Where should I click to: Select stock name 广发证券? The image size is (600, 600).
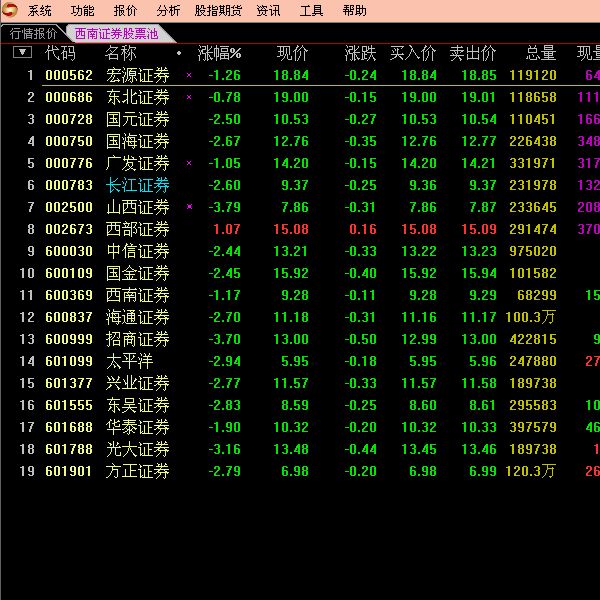(137, 163)
